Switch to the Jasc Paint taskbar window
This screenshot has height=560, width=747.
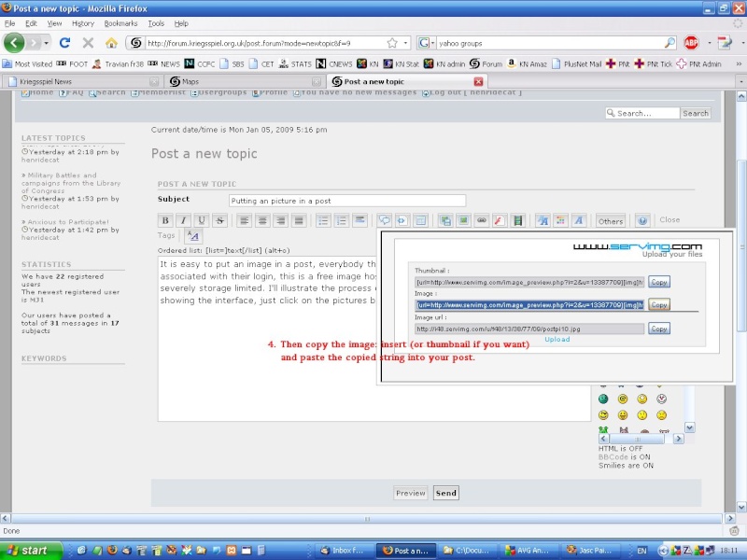coord(589,551)
